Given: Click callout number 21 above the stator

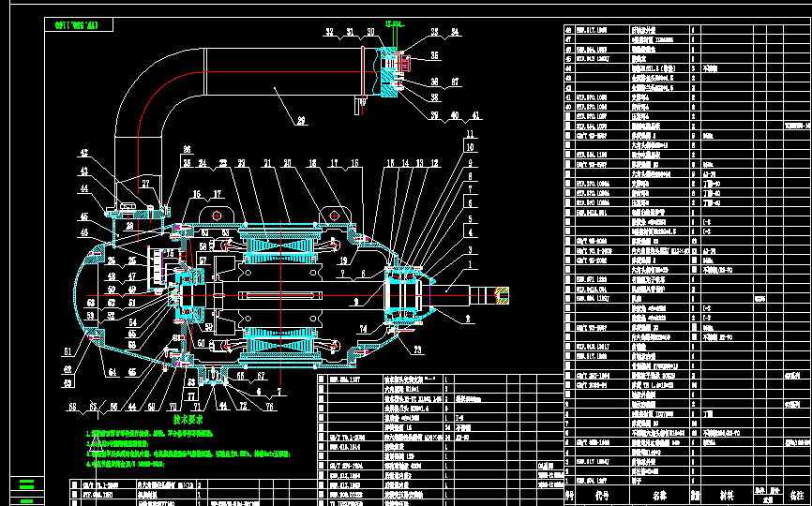Looking at the screenshot, I should [267, 163].
